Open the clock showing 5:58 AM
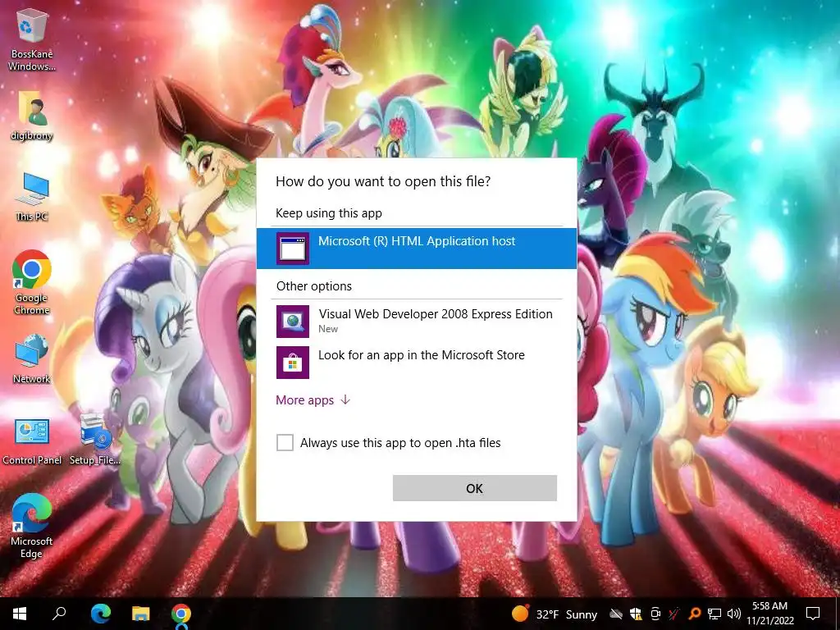The image size is (840, 630). click(769, 614)
